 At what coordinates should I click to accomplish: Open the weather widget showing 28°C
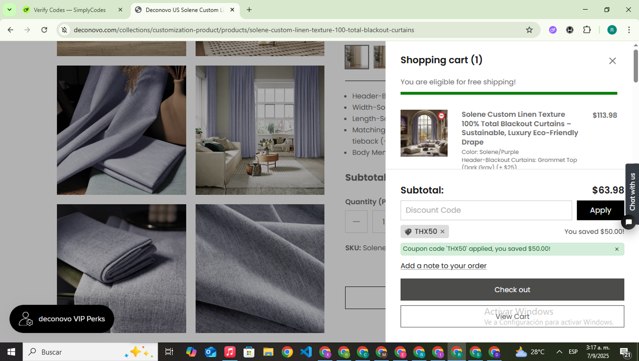click(x=530, y=352)
